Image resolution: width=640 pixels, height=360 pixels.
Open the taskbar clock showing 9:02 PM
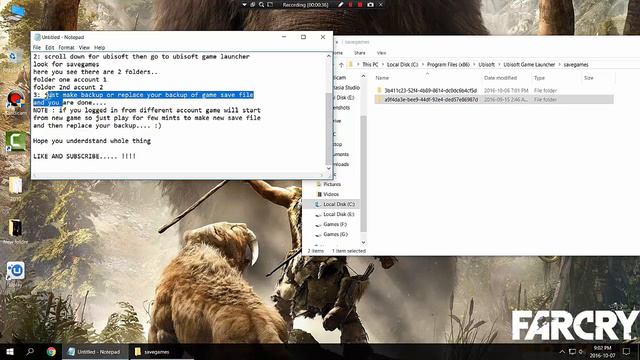click(602, 351)
